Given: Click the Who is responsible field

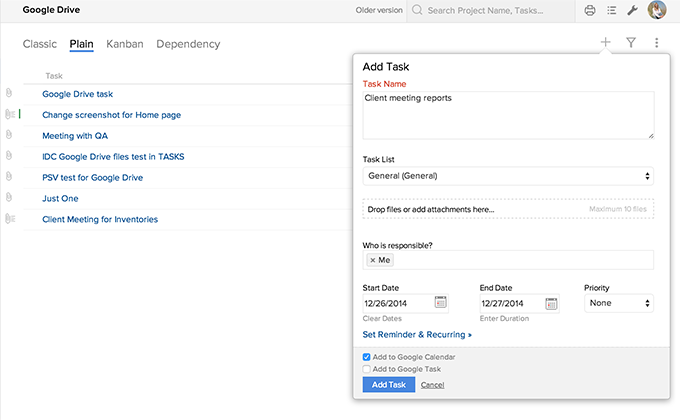Looking at the screenshot, I should coord(508,260).
